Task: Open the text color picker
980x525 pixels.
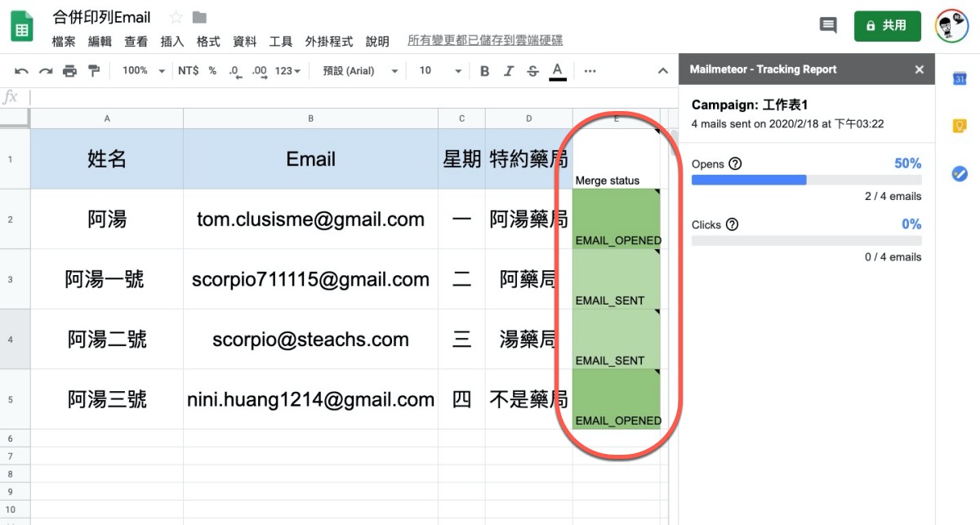Action: 558,71
